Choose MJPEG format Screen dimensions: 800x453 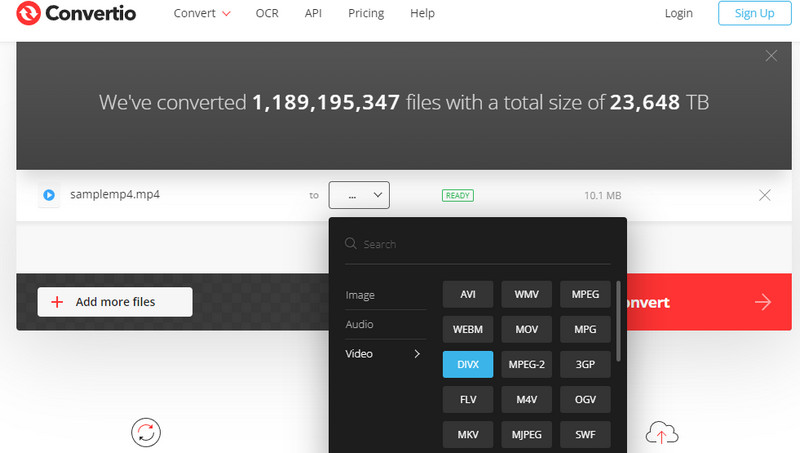(527, 435)
